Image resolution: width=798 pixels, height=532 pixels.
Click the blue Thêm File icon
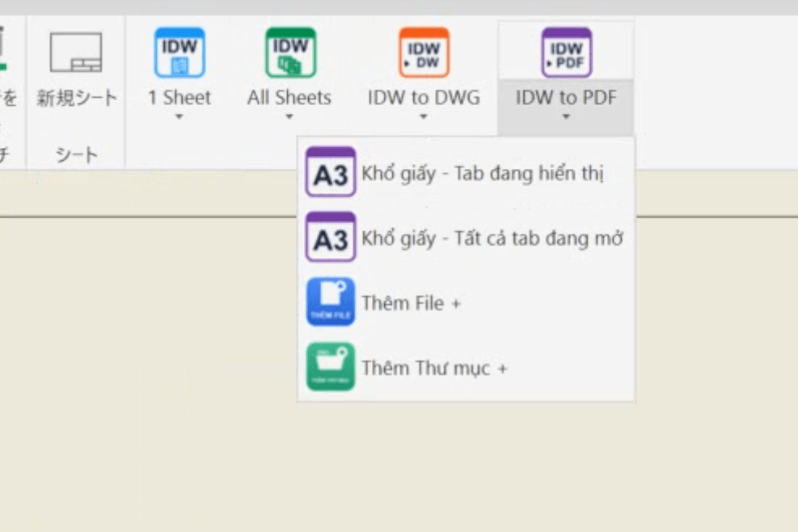click(x=331, y=302)
